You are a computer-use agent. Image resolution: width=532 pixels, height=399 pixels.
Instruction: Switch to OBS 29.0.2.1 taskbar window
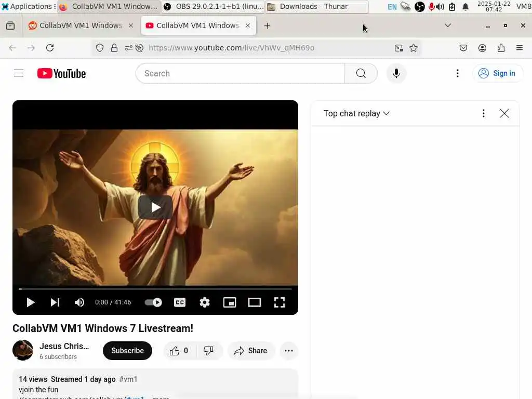[214, 6]
